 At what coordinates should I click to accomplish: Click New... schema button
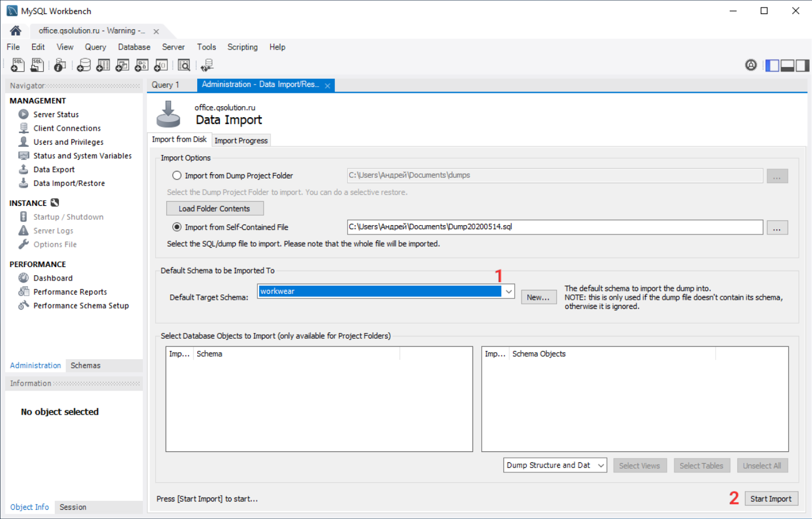(x=538, y=297)
